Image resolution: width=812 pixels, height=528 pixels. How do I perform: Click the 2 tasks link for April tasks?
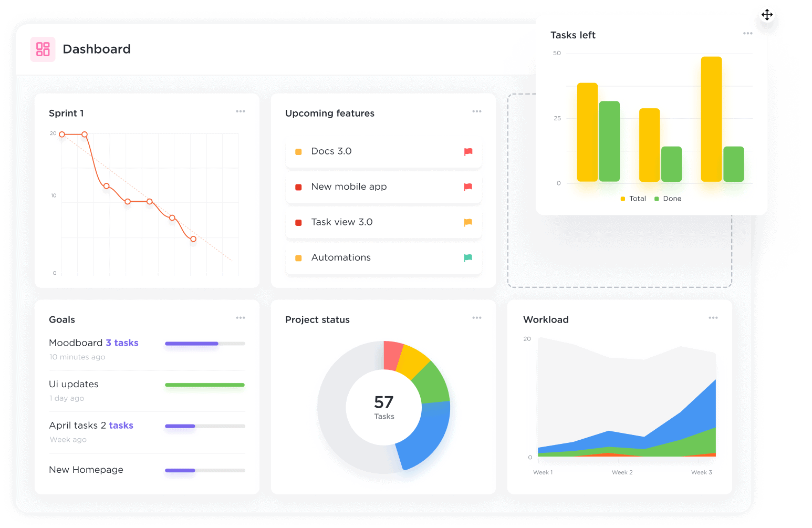pyautogui.click(x=122, y=425)
